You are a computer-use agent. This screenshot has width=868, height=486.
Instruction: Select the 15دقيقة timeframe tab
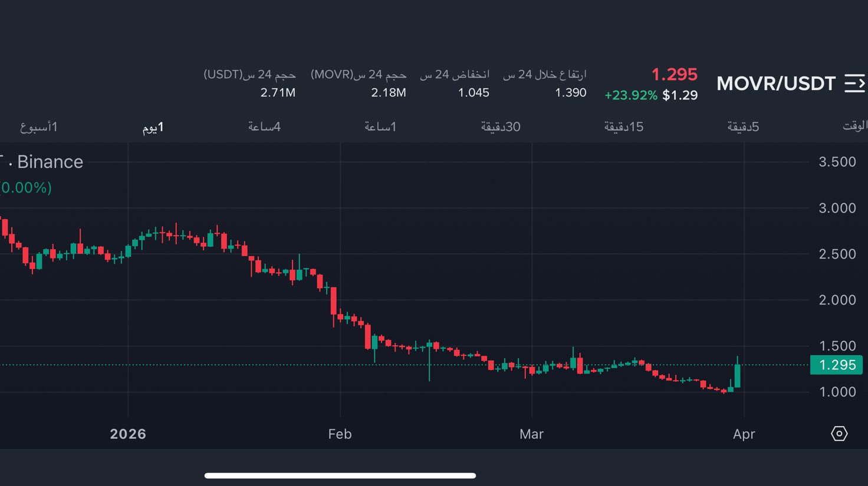click(623, 127)
